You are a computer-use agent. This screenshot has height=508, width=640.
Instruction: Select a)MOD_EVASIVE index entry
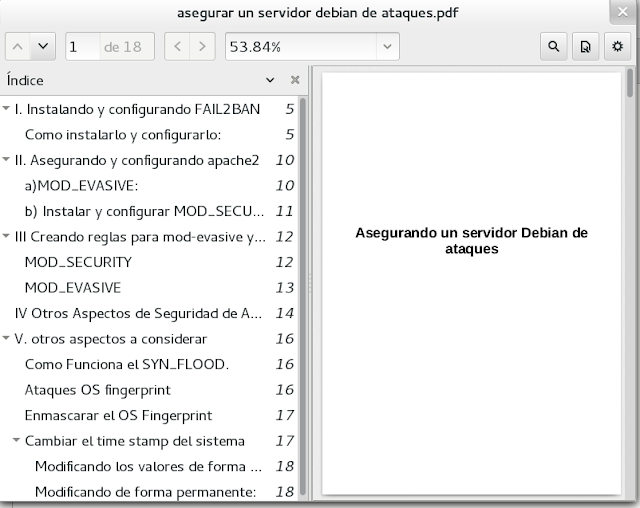(x=81, y=186)
